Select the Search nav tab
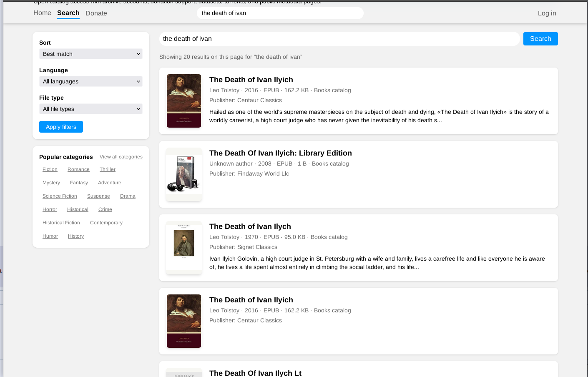The height and width of the screenshot is (377, 588). tap(68, 13)
